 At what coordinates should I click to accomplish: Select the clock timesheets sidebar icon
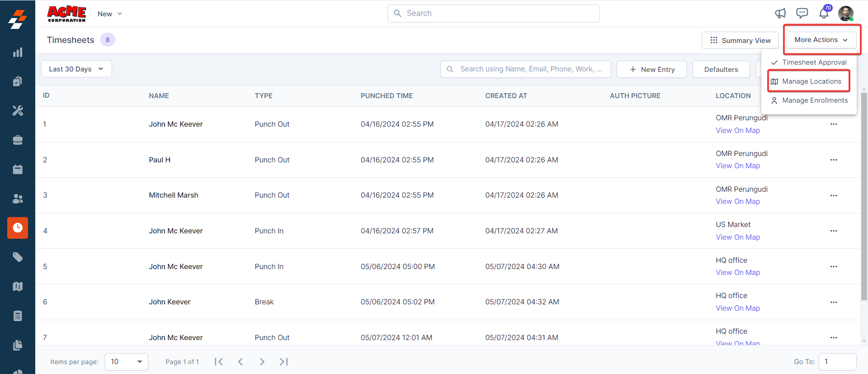pos(18,227)
